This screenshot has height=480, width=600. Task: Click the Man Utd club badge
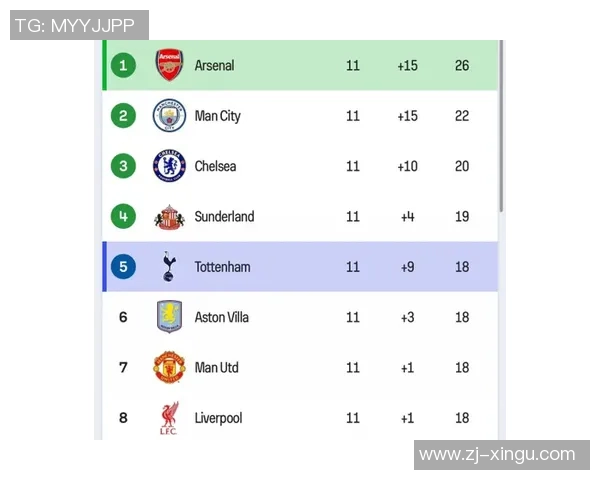(170, 368)
